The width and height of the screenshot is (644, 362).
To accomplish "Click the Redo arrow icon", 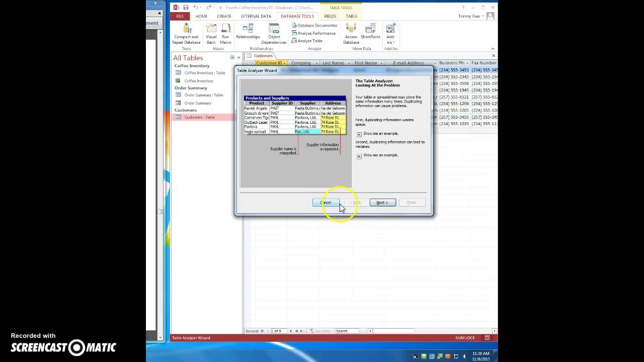I will [209, 8].
